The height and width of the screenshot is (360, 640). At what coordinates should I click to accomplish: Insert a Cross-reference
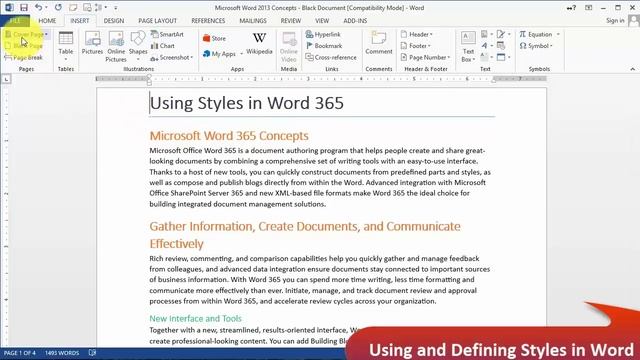[331, 58]
